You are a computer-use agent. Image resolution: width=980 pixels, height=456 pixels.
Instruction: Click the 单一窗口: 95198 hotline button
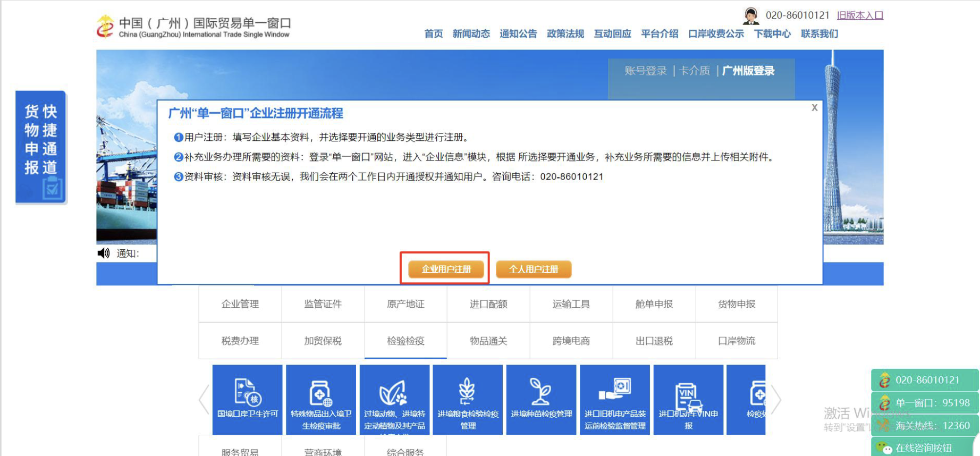click(925, 403)
